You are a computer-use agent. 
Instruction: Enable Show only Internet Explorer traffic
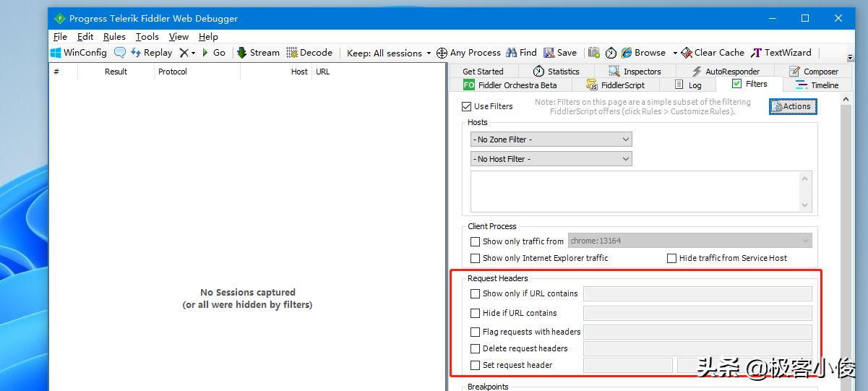475,258
